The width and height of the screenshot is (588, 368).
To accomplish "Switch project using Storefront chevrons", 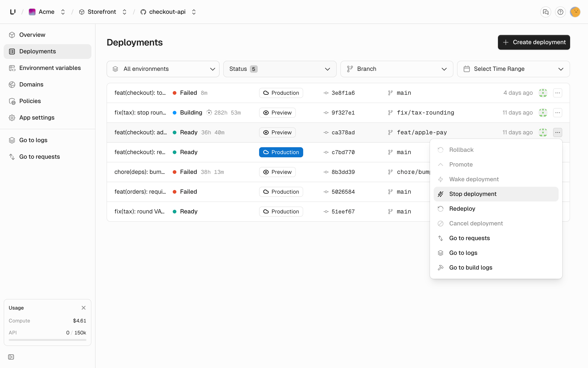I will pyautogui.click(x=124, y=12).
